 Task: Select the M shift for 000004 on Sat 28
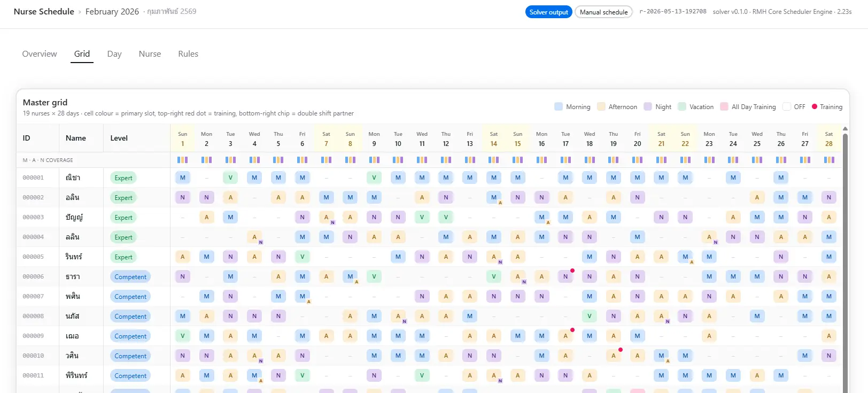coord(829,237)
